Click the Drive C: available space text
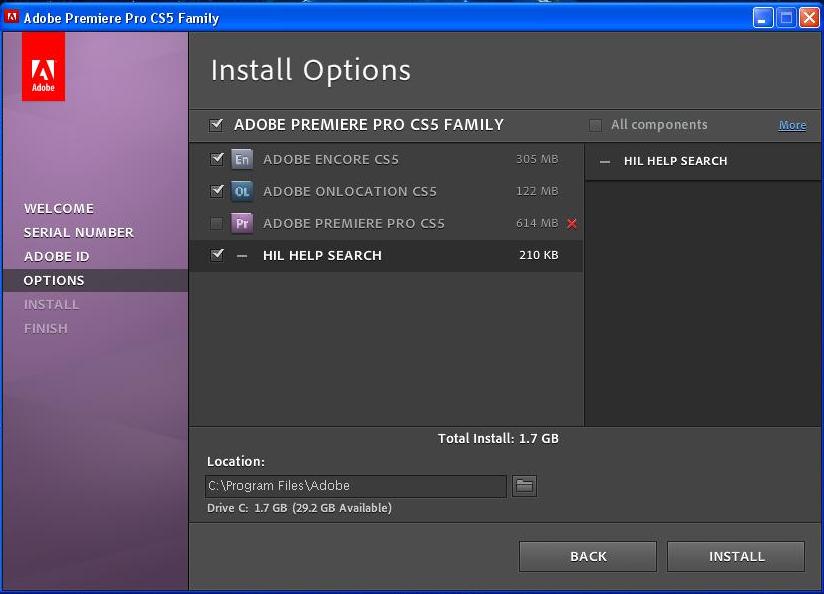This screenshot has width=824, height=594. tap(300, 508)
